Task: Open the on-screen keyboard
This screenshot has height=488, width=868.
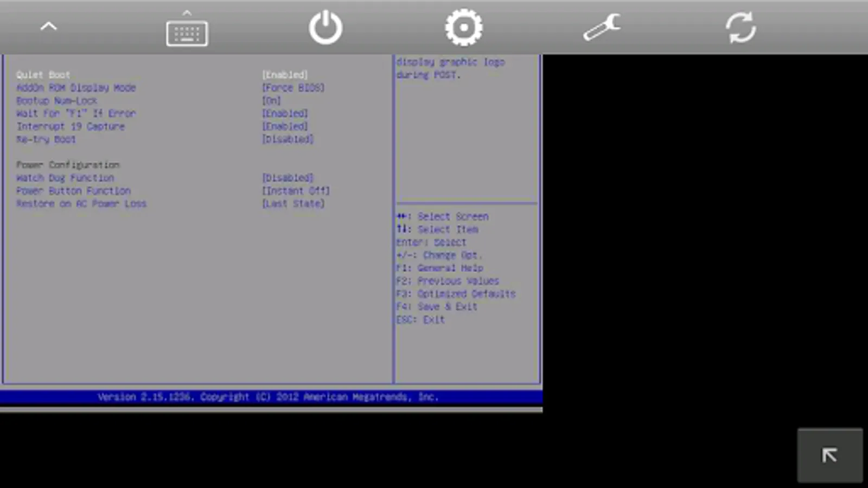Action: tap(187, 29)
